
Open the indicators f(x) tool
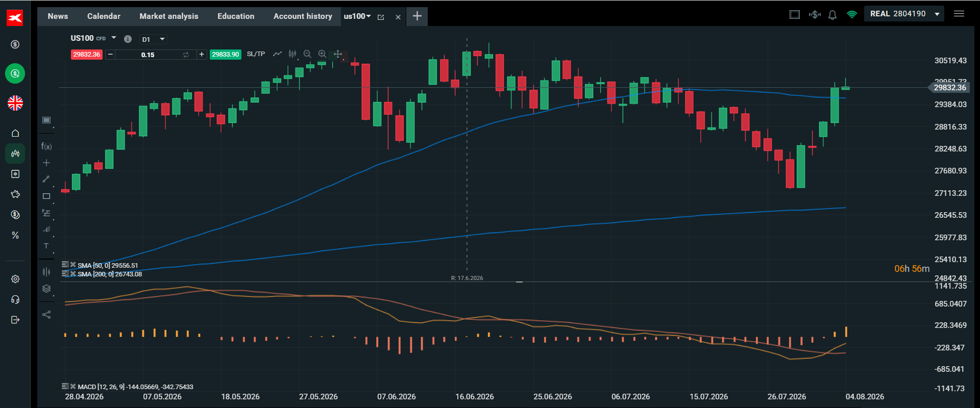46,146
